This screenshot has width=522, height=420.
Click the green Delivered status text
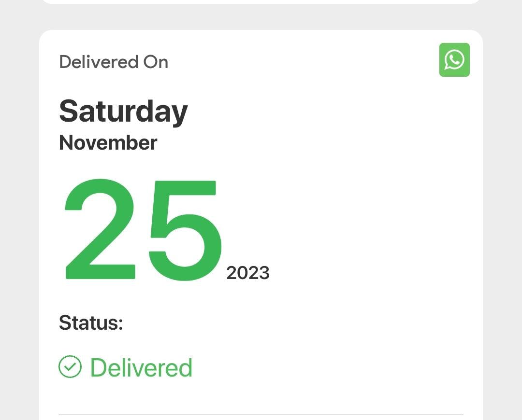[142, 368]
